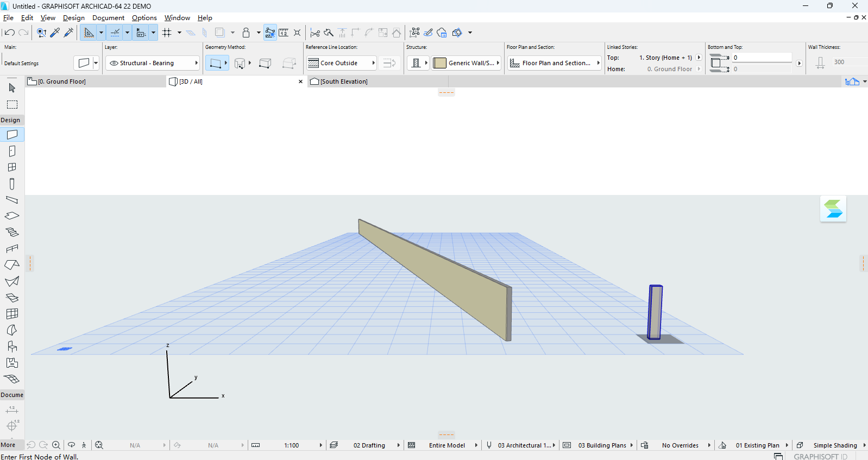Screen dimensions: 868x460
Task: Select the Curtain Wall tool
Action: click(x=12, y=314)
